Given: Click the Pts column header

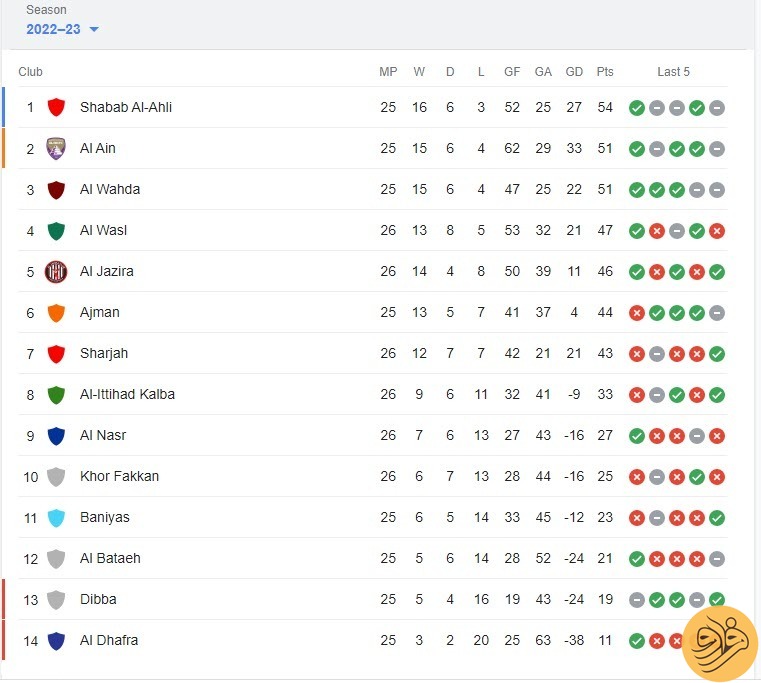Looking at the screenshot, I should [x=605, y=72].
